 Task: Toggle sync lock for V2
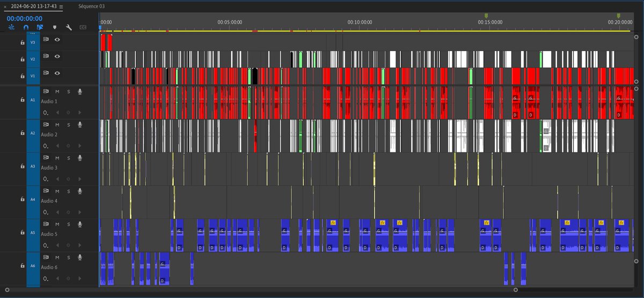(x=46, y=56)
